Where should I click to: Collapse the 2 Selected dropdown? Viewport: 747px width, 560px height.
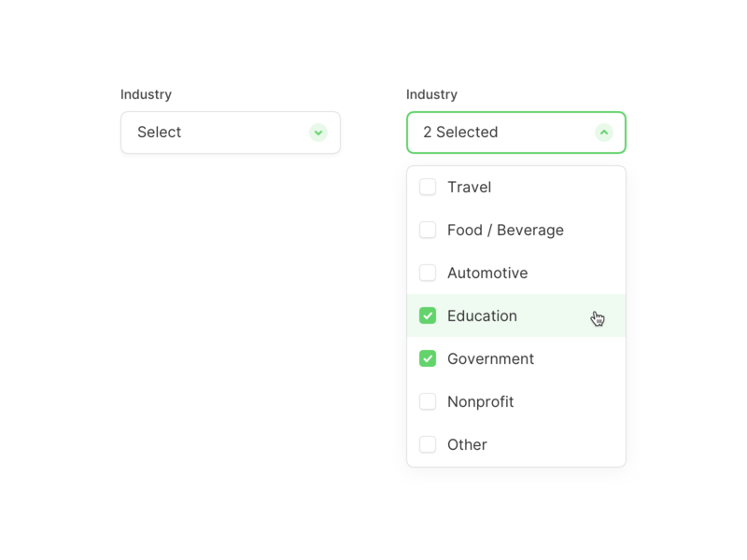click(x=515, y=133)
